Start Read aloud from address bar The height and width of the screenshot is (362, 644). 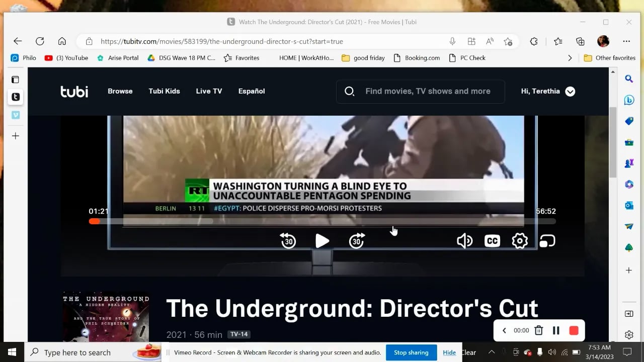[490, 41]
